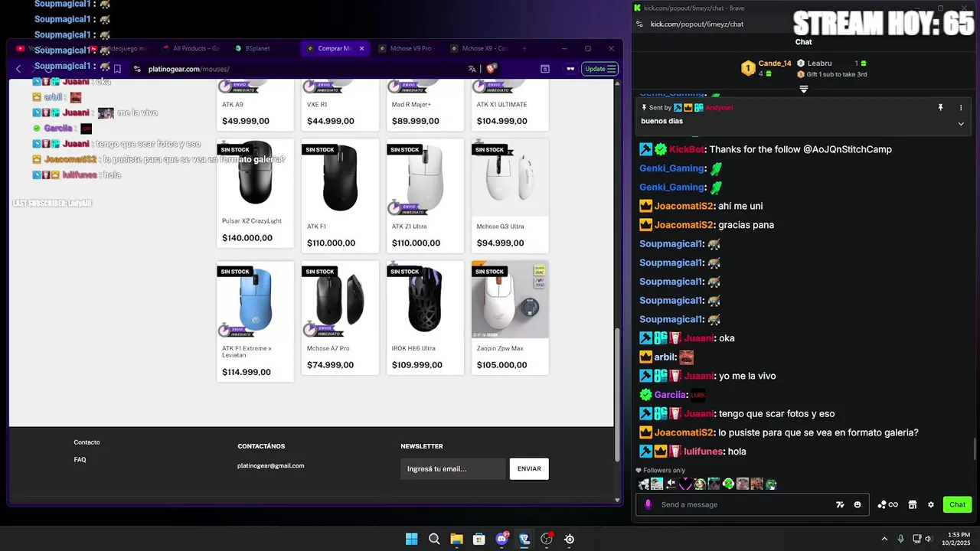Open File Explorer from taskbar
This screenshot has height=551, width=980.
click(x=456, y=539)
